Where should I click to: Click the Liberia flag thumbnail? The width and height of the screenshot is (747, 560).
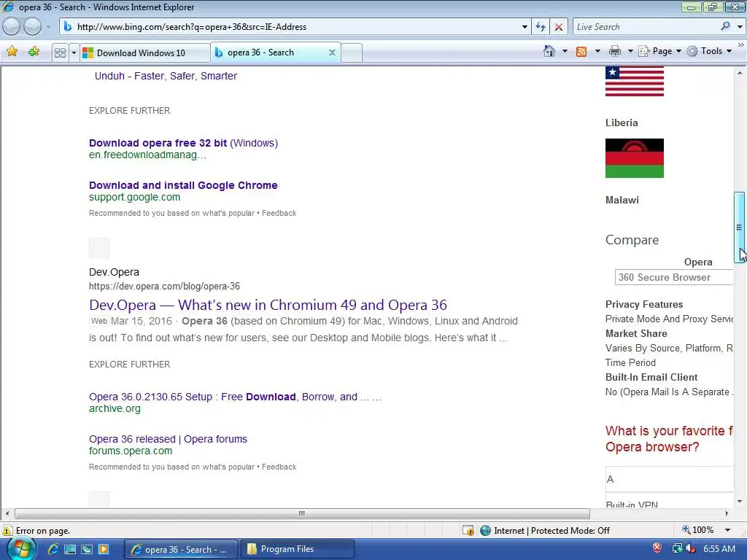pyautogui.click(x=635, y=82)
